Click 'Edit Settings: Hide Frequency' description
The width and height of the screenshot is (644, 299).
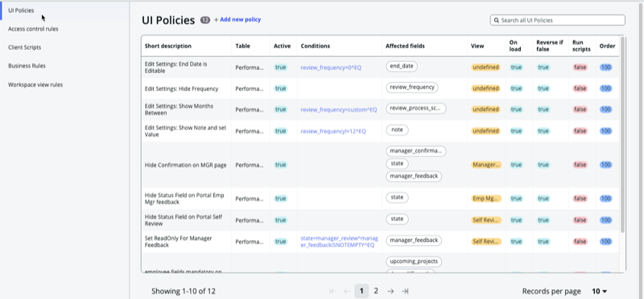pos(182,88)
